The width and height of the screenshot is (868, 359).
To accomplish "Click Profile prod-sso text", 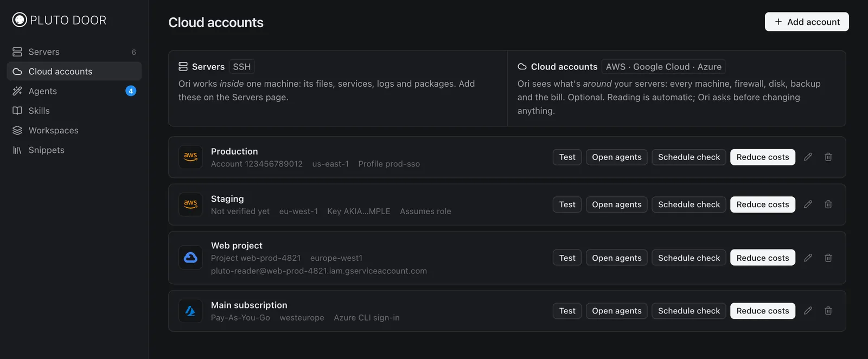I will 389,164.
